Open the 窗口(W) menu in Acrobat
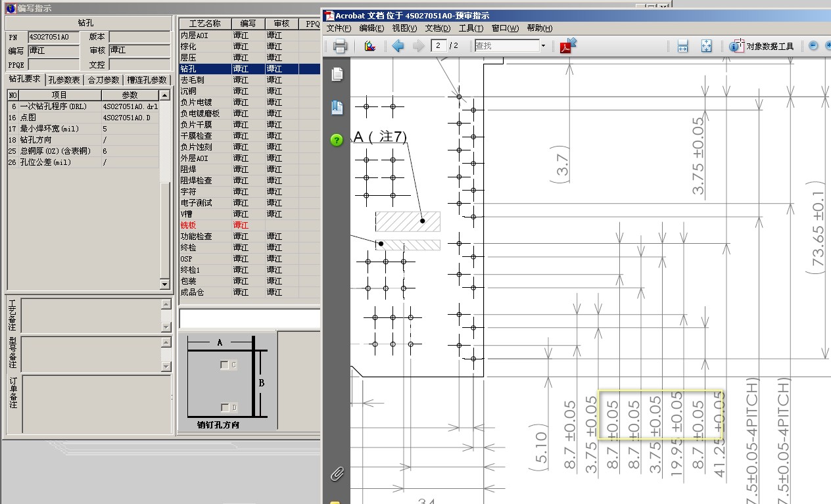Screen dimensions: 831x504 tap(505, 28)
